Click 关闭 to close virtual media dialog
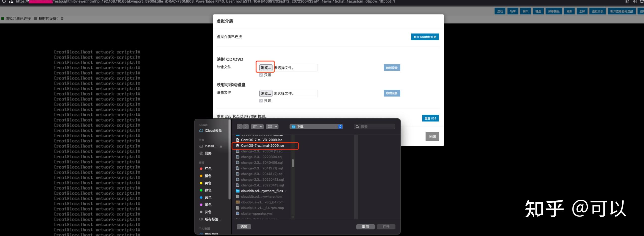Viewport: 644px width, 236px height. point(432,137)
